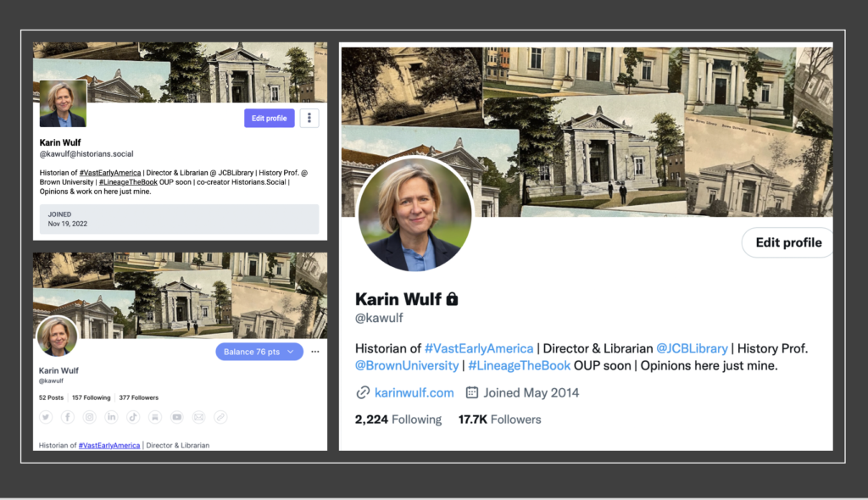Click the Instagram camera icon

pos(90,417)
